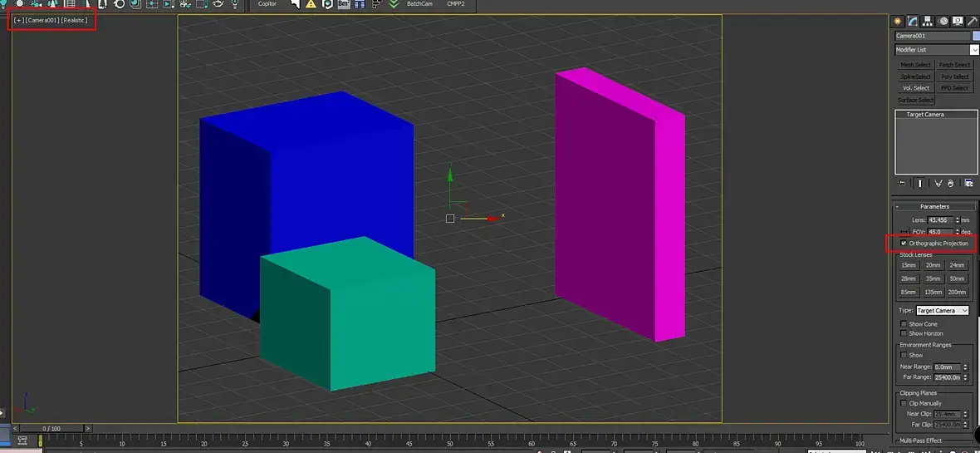Click the Patch Select modifier button
The width and height of the screenshot is (980, 453).
click(954, 65)
